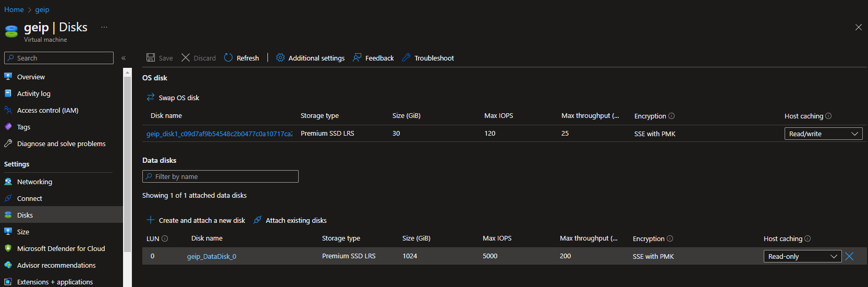Click the plus icon for Create and attach
The width and height of the screenshot is (868, 287).
[151, 220]
